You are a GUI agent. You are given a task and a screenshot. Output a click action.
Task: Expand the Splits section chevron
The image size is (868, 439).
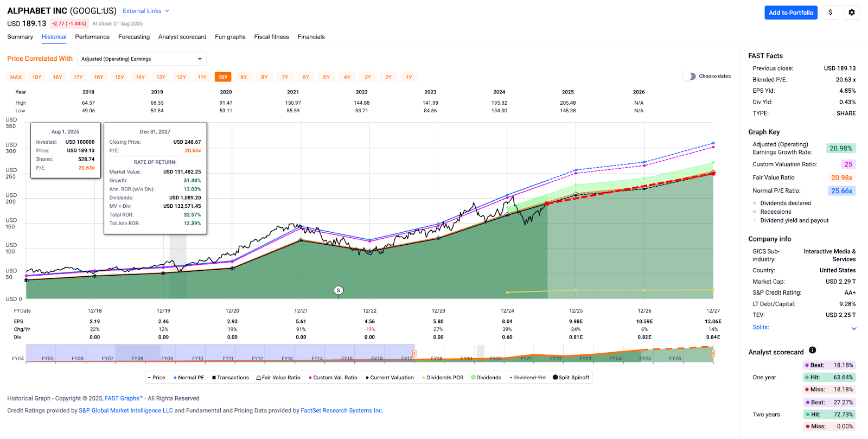coord(854,328)
